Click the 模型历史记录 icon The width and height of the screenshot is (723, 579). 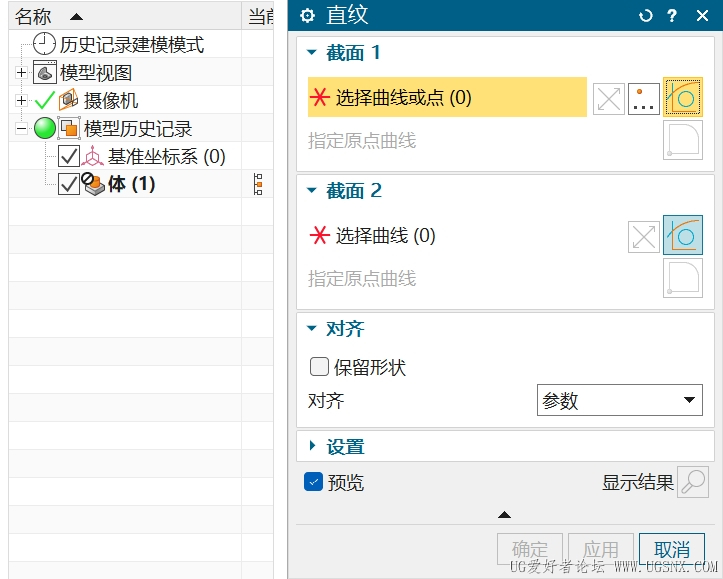tap(69, 128)
